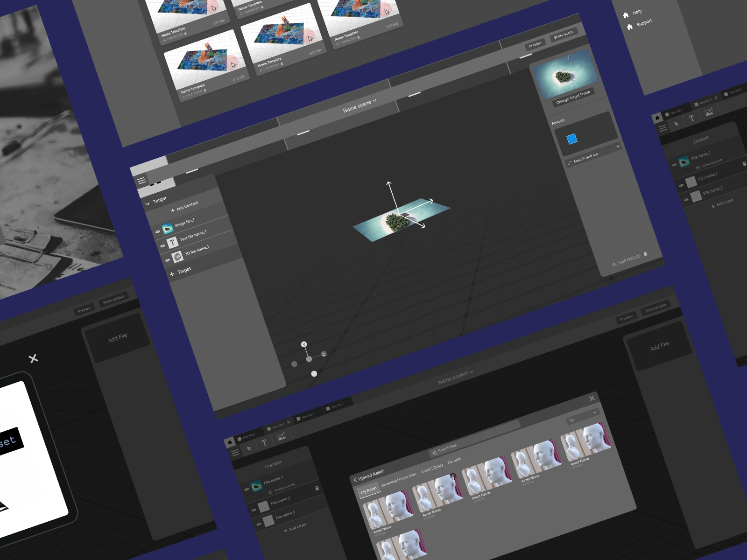Collapse the Target section chevron
The width and height of the screenshot is (747, 560).
[x=148, y=203]
